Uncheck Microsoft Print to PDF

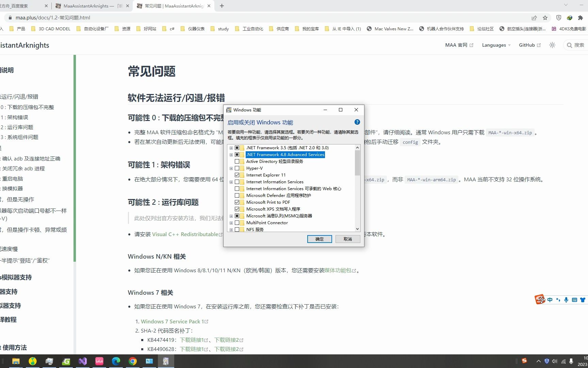coord(237,202)
